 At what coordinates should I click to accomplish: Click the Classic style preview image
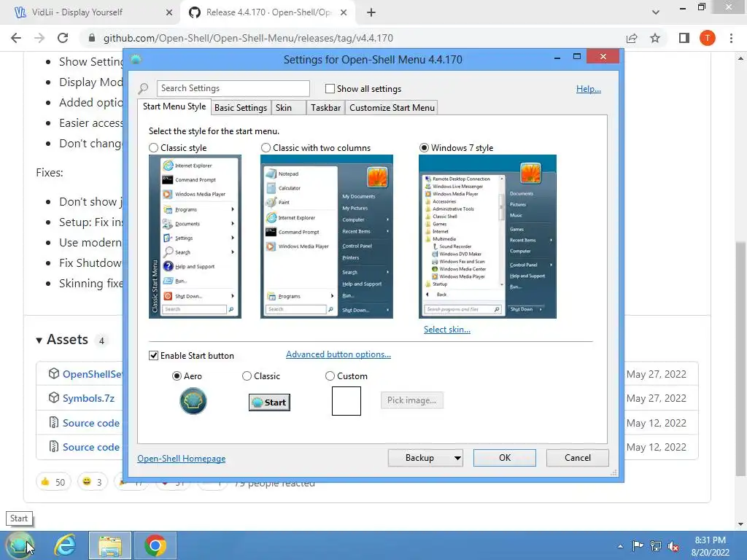(195, 237)
